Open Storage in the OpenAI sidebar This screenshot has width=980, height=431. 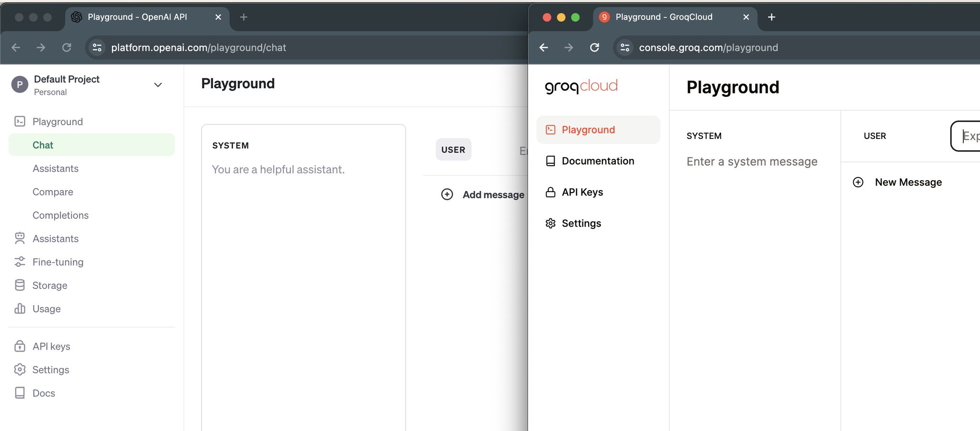[x=50, y=285]
